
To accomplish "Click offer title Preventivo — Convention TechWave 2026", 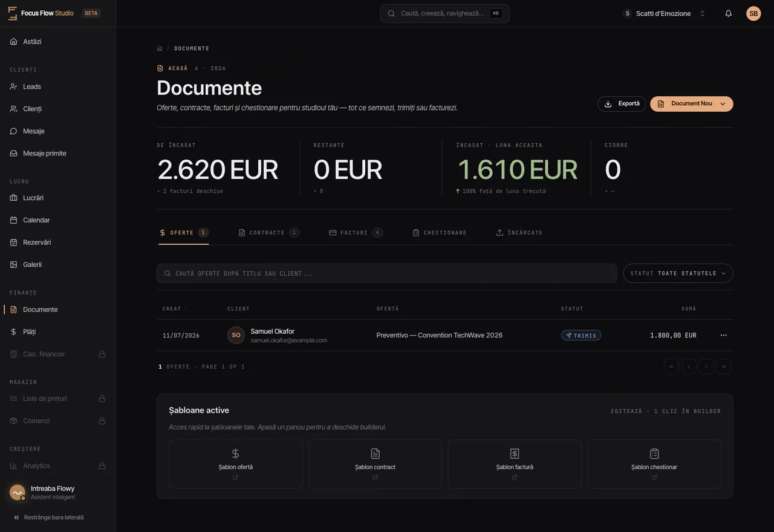I will click(x=440, y=336).
